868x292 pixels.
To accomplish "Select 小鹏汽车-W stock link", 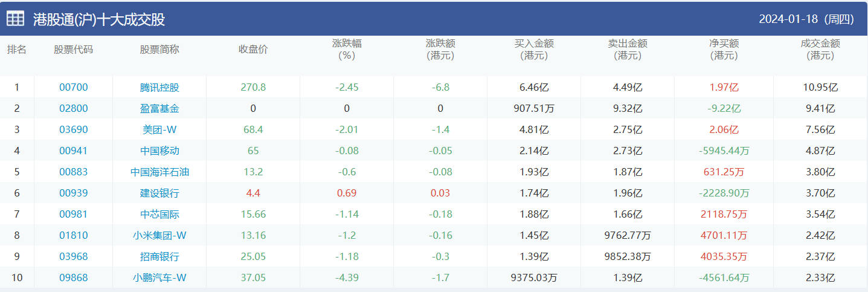I will (159, 277).
